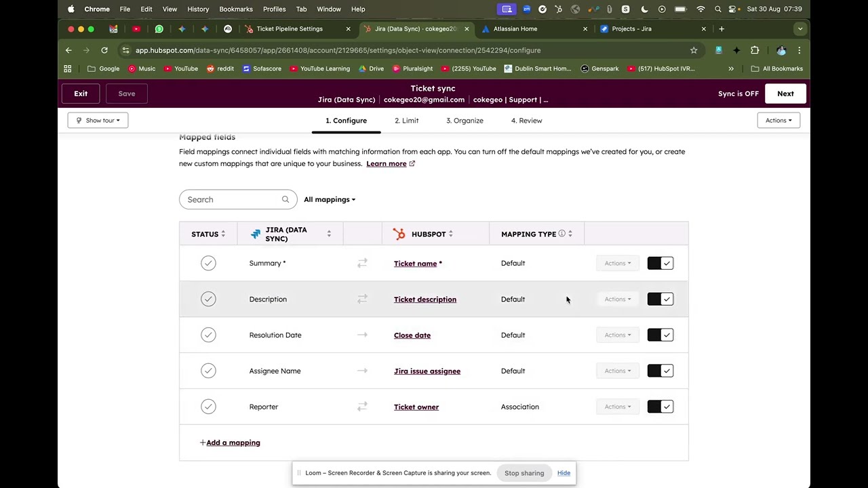Open Actions dropdown for Description row
Image resolution: width=868 pixels, height=488 pixels.
pyautogui.click(x=618, y=299)
